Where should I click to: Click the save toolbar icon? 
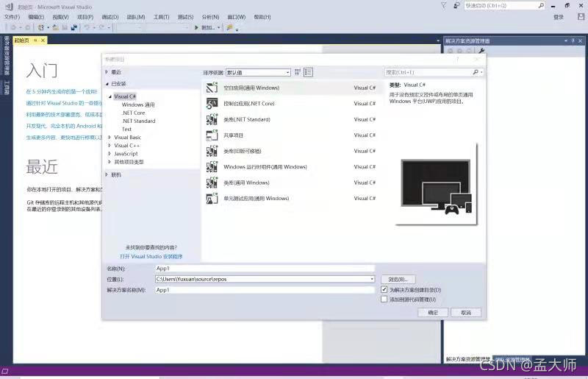(65, 27)
